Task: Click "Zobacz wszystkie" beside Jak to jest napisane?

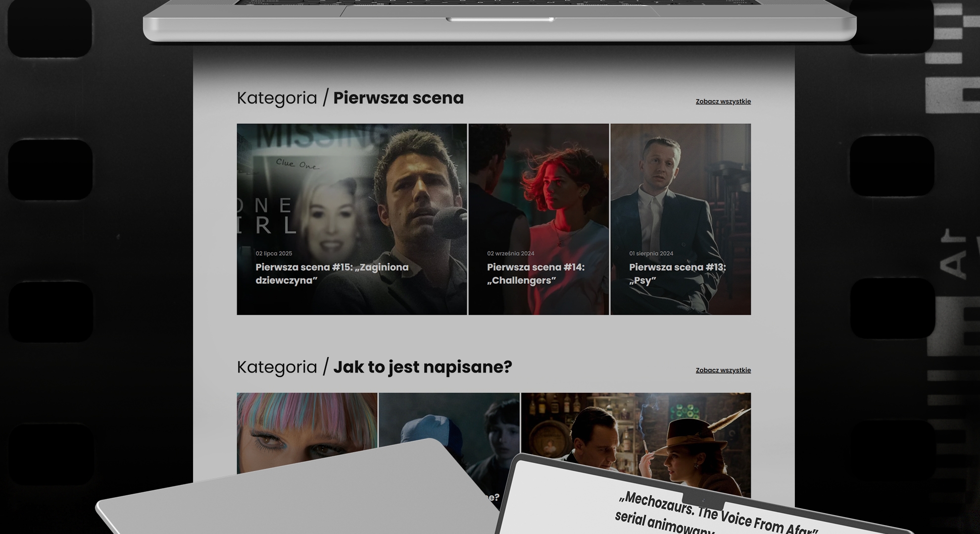Action: [723, 371]
